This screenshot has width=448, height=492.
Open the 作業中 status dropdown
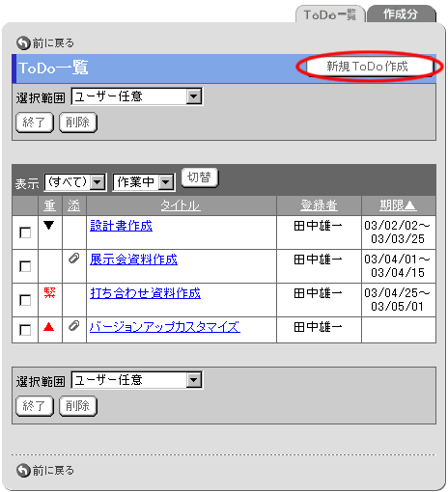pyautogui.click(x=144, y=182)
